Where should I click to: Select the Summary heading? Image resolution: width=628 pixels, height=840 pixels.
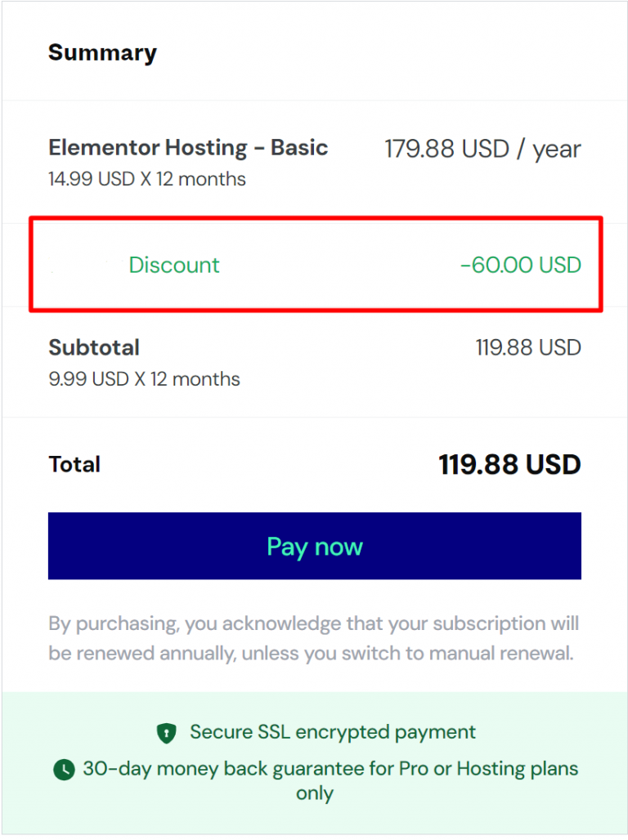(x=102, y=54)
